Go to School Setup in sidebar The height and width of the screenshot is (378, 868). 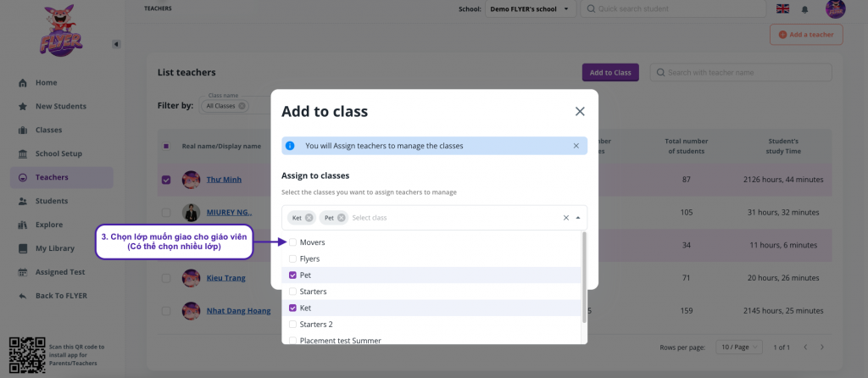58,153
